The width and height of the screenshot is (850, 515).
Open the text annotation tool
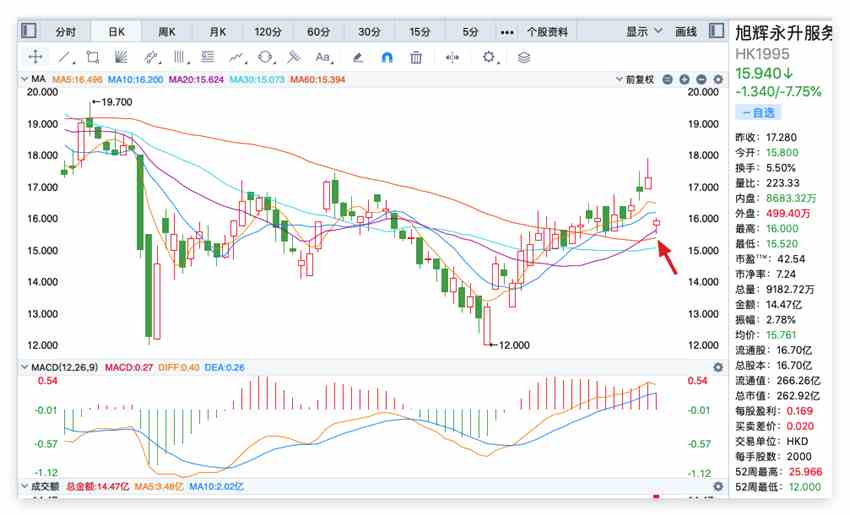coord(323,57)
